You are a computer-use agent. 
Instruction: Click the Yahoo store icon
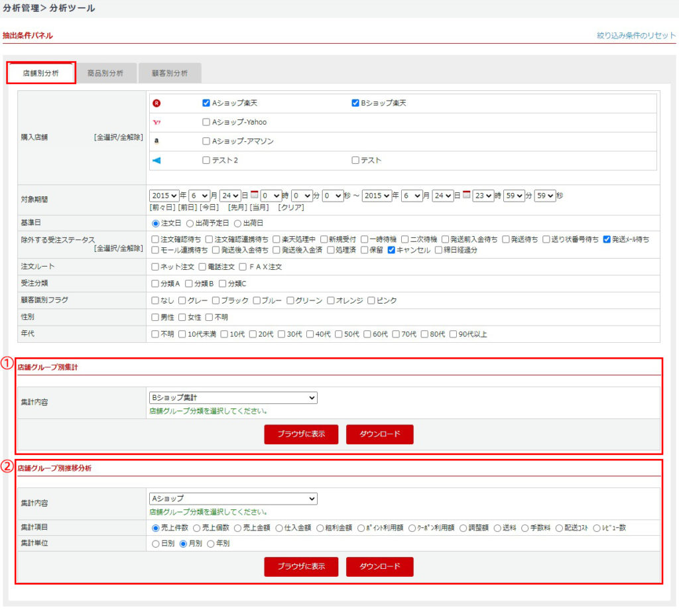(x=156, y=123)
